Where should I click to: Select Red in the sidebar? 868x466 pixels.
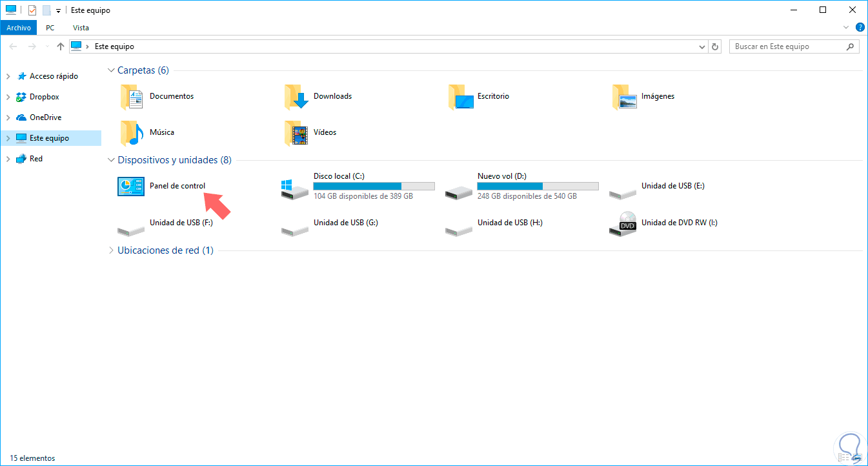(x=36, y=159)
